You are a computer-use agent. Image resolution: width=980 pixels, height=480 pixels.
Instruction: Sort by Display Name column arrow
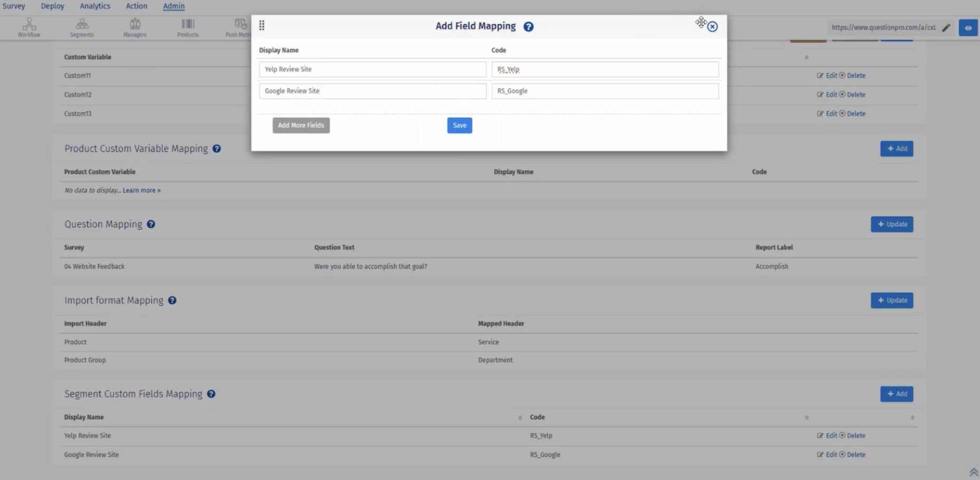coord(520,417)
